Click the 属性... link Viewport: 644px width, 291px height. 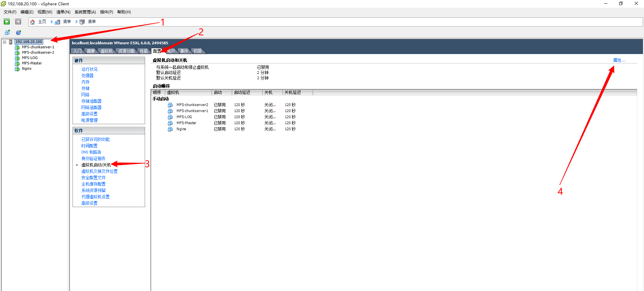[619, 60]
